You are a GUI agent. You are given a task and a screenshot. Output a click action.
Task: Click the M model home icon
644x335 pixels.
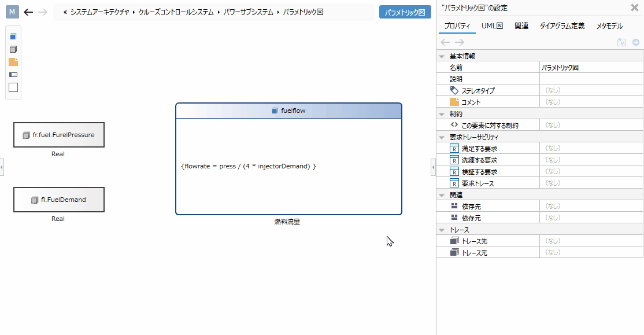12,12
